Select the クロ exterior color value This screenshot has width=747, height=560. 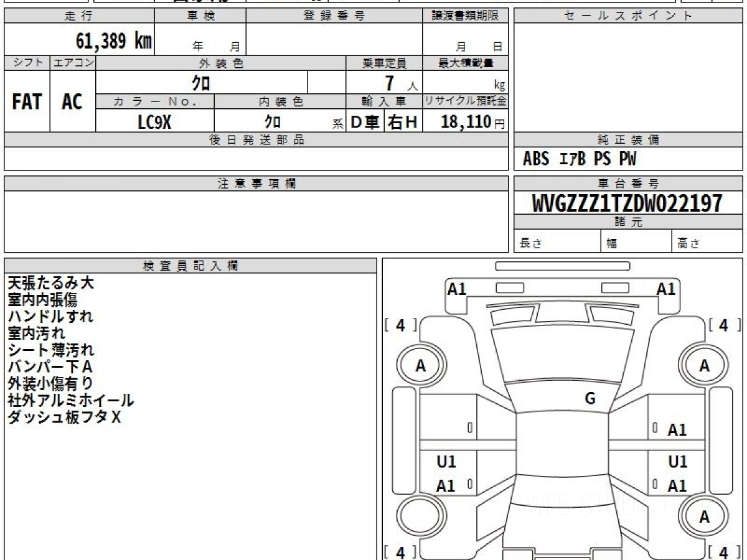pos(201,83)
